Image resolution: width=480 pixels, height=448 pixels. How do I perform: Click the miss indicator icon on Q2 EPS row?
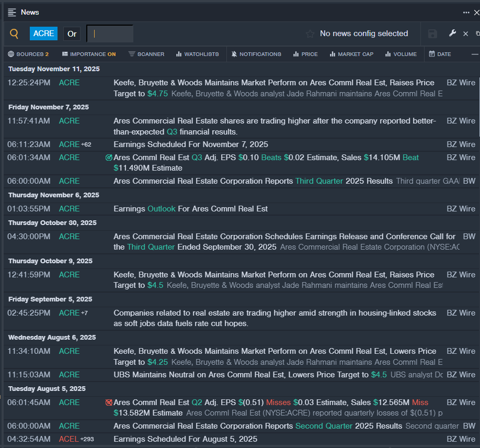[109, 402]
